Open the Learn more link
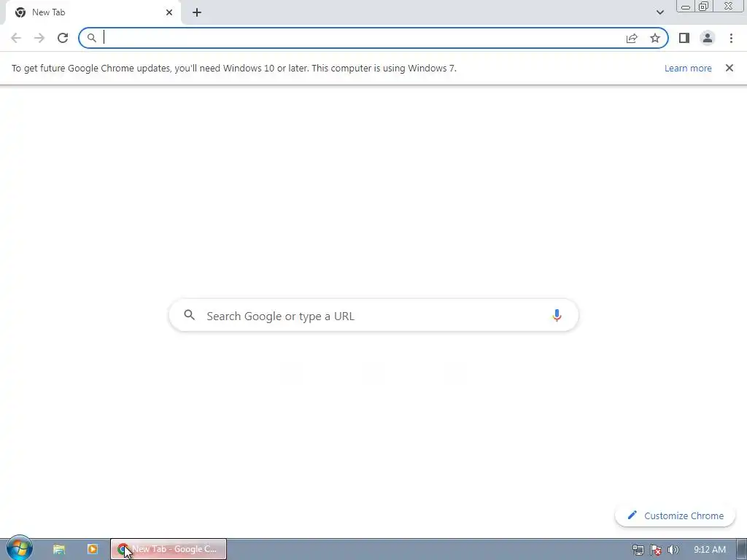 [x=688, y=68]
